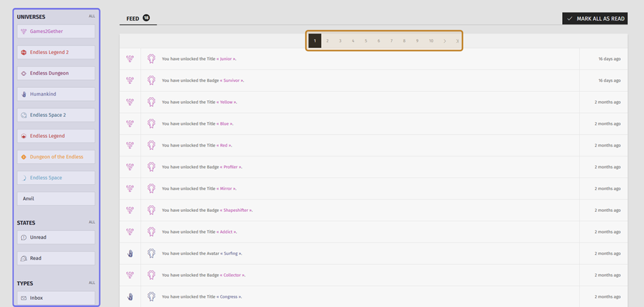Open the Shapeshifter badge link
Viewport: 644px width, 307px height.
[236, 211]
